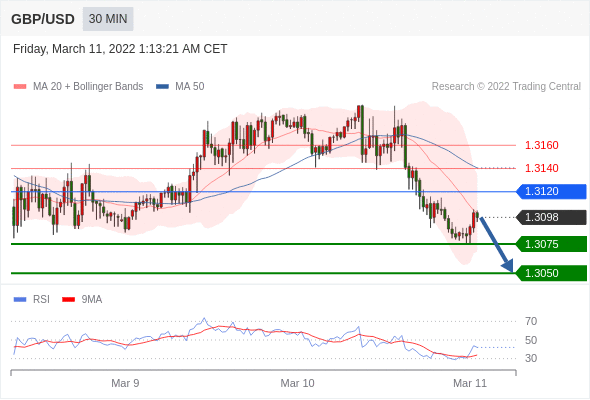Viewport: 590px width, 400px height.
Task: Click the pink MA 20 legend swatch
Action: point(20,87)
